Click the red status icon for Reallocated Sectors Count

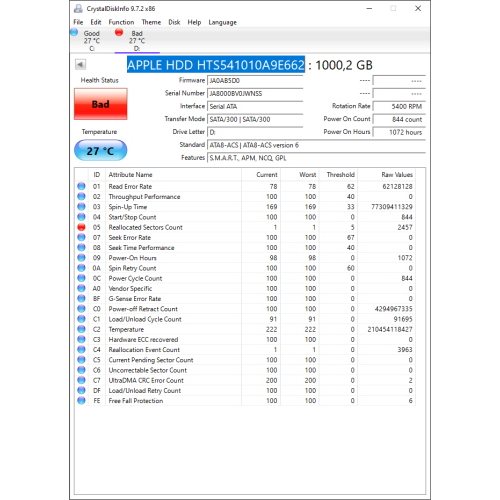coord(81,227)
